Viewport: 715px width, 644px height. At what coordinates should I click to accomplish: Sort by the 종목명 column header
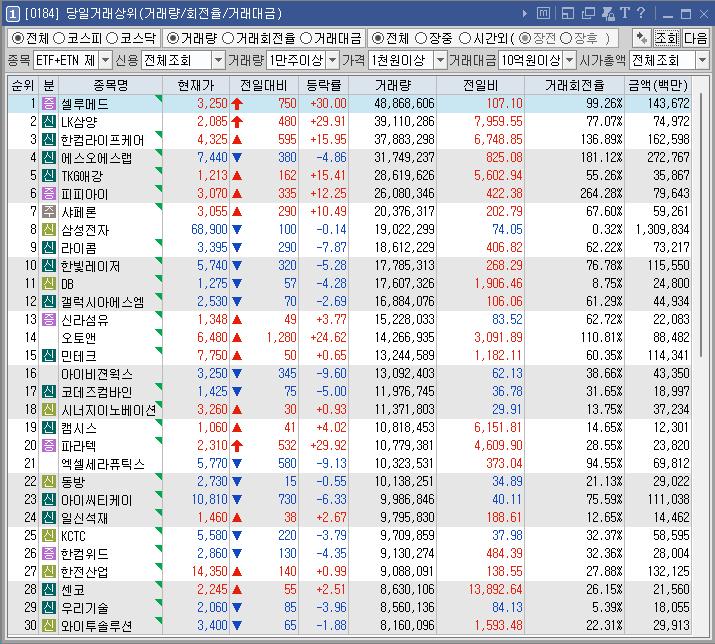pyautogui.click(x=110, y=85)
